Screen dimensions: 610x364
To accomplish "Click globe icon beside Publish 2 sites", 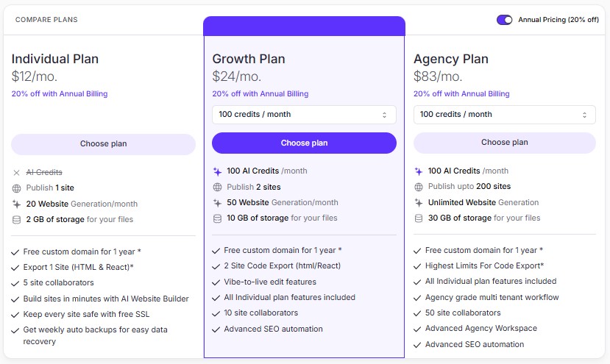I will click(x=217, y=187).
